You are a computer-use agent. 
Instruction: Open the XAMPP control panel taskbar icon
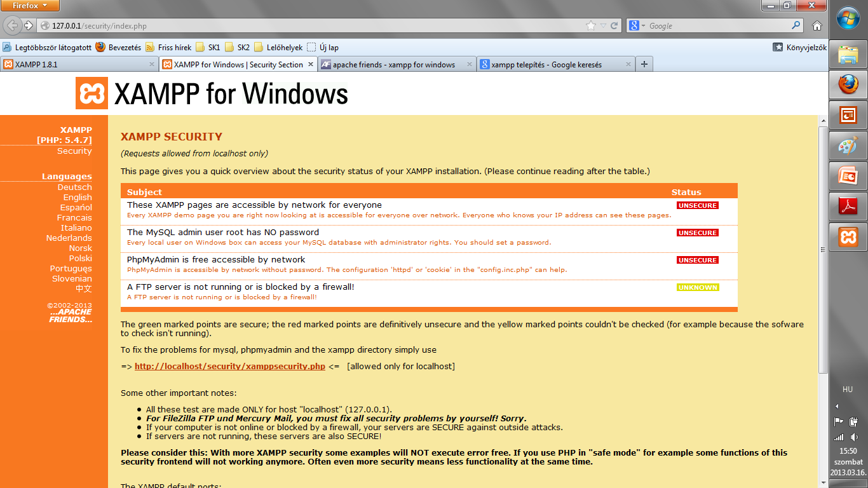pyautogui.click(x=848, y=238)
